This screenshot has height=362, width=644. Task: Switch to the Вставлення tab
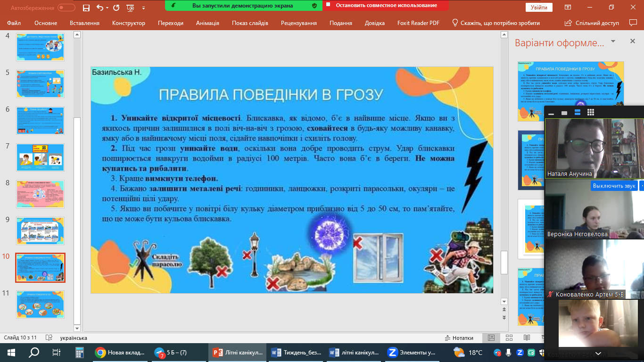tap(84, 23)
